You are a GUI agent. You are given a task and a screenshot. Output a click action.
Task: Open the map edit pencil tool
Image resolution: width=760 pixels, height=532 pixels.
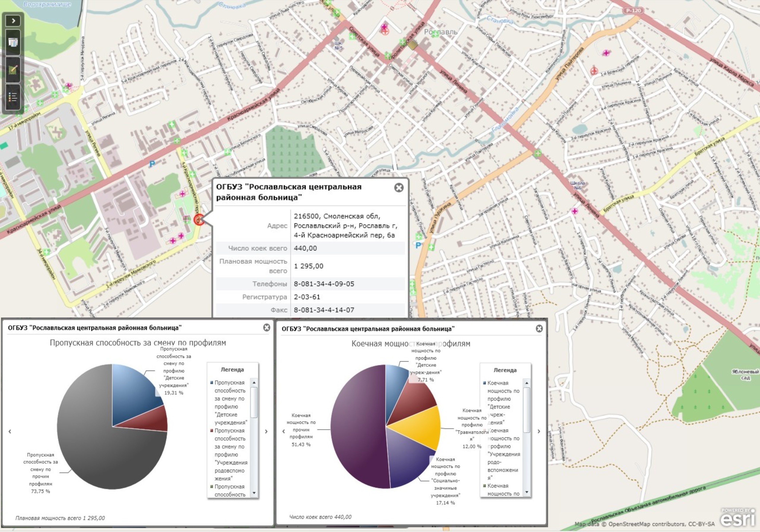click(x=13, y=70)
